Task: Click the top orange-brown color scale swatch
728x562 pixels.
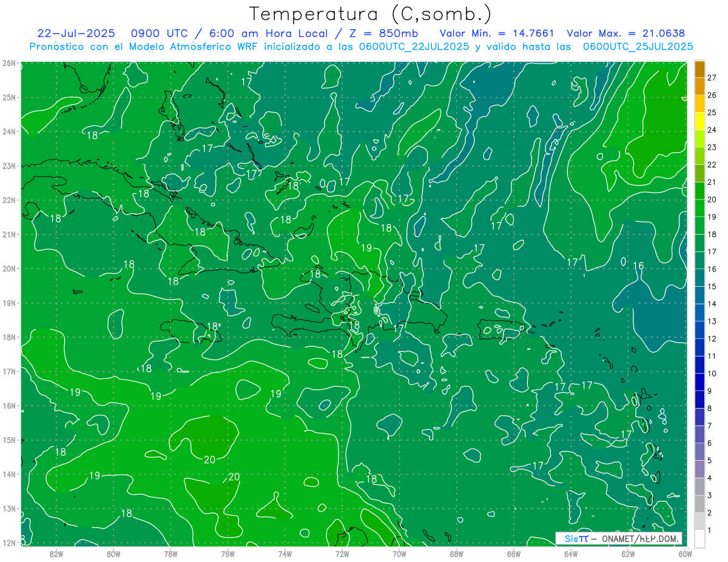Action: tap(699, 70)
